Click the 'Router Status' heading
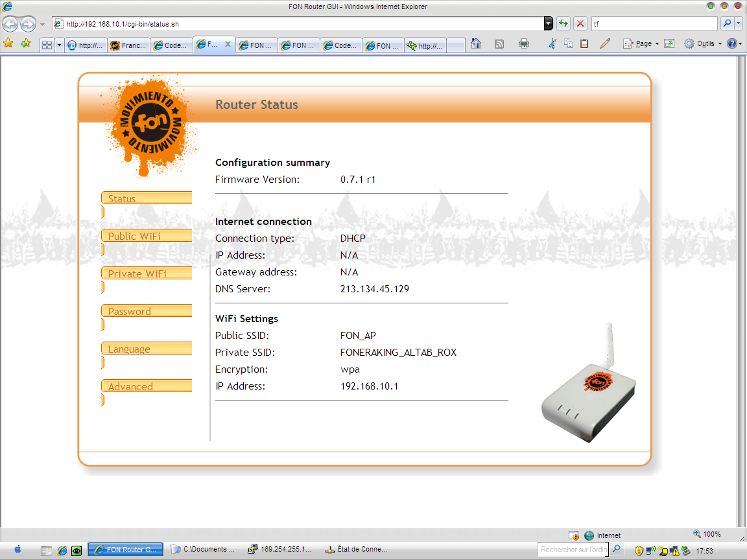Viewport: 747px width, 560px height. tap(257, 104)
